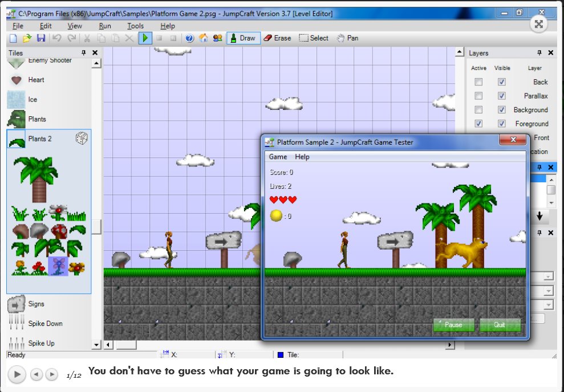
Task: Save the level with the floppy disk icon
Action: (x=41, y=38)
